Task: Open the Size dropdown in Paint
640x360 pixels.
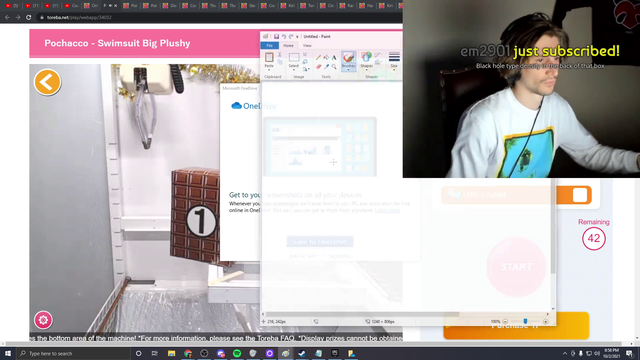Action: click(394, 61)
